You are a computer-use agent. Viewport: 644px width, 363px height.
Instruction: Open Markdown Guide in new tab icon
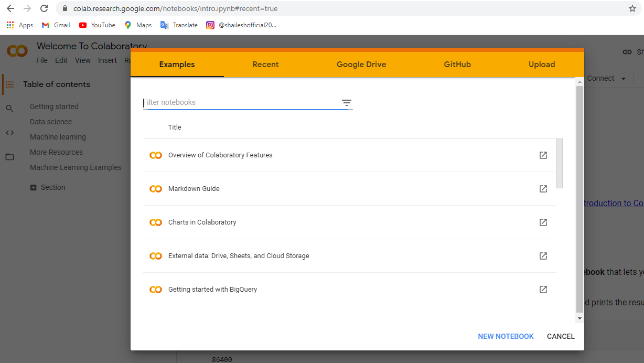point(543,189)
